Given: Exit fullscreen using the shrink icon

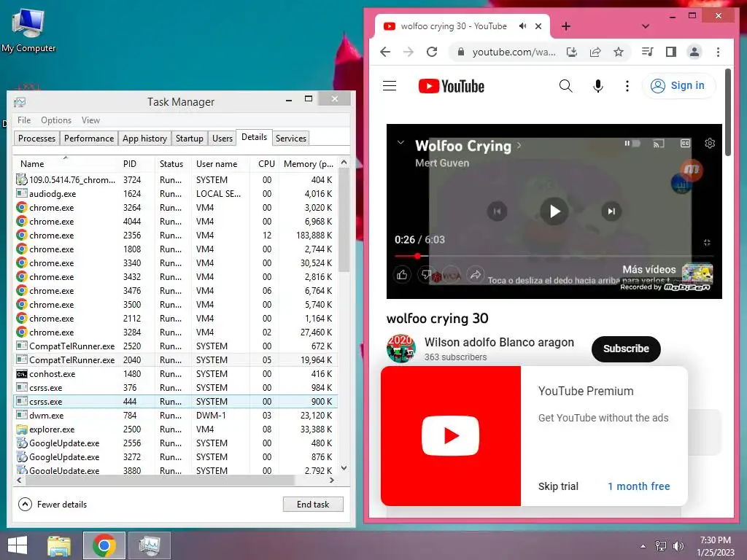Looking at the screenshot, I should [707, 242].
